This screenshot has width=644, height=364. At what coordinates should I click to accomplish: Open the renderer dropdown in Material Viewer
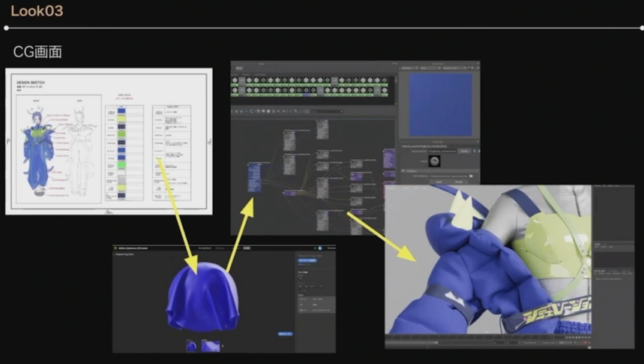[409, 68]
